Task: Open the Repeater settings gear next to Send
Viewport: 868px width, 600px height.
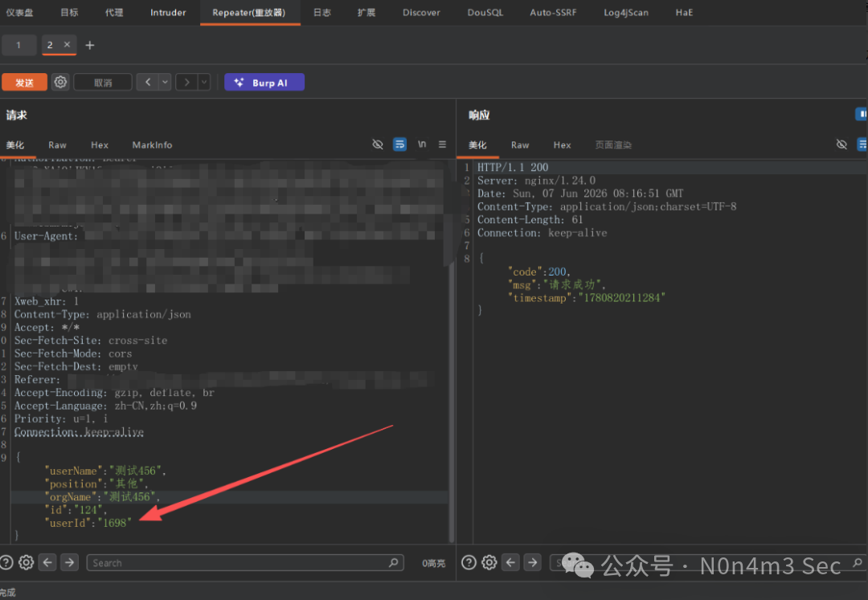Action: (60, 83)
